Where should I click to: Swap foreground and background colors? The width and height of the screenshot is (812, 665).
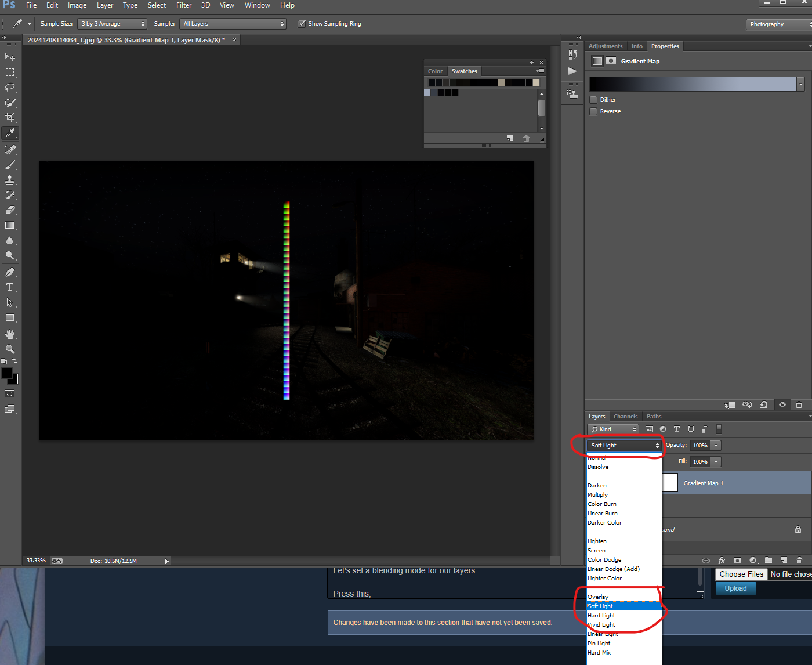14,361
